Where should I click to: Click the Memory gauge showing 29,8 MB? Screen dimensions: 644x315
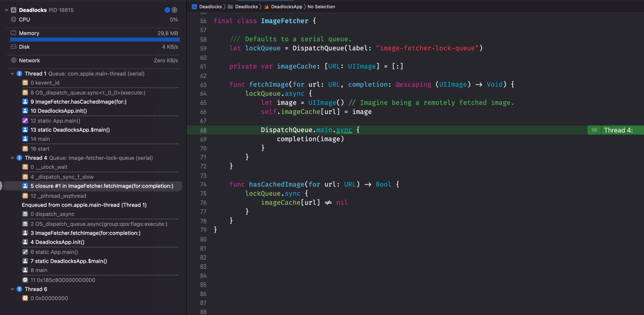tap(29, 33)
